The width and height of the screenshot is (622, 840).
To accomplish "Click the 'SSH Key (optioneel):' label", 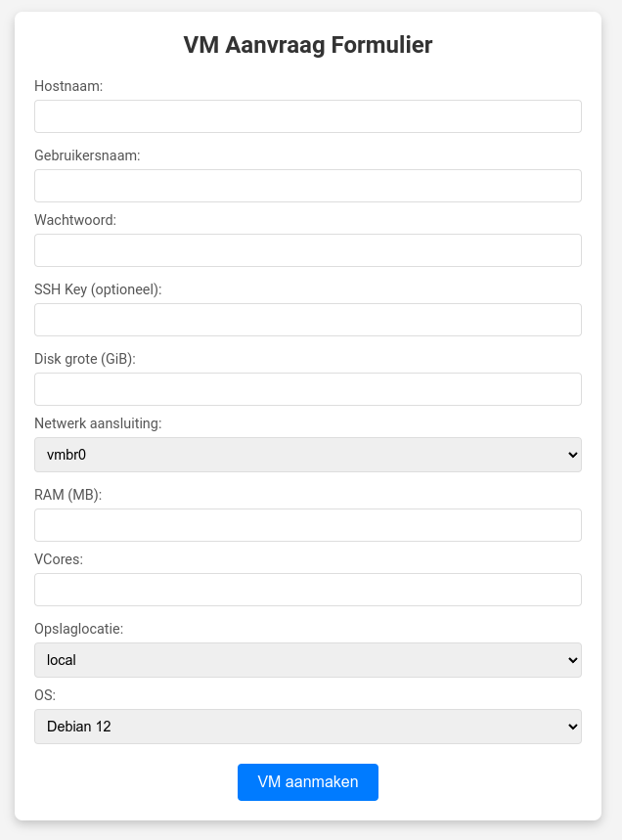I will (x=98, y=289).
